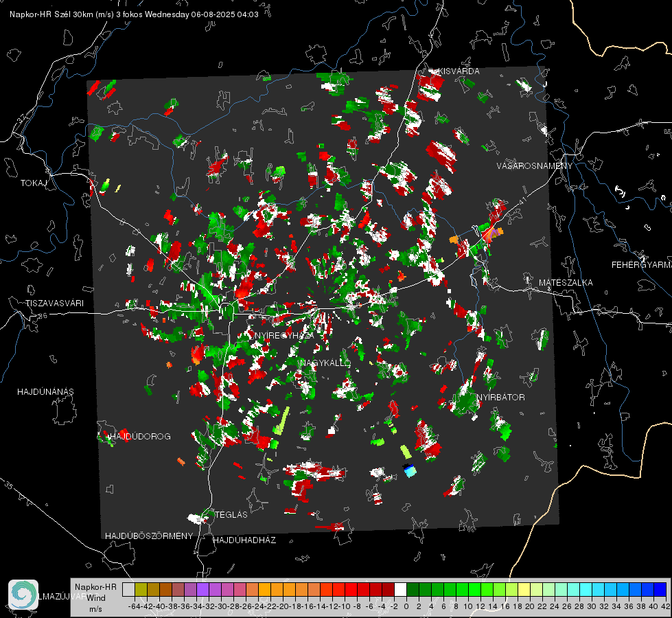Image resolution: width=672 pixels, height=618 pixels.
Task: Click the FEHÉRGYARMAT label at the right edge
Action: [642, 265]
